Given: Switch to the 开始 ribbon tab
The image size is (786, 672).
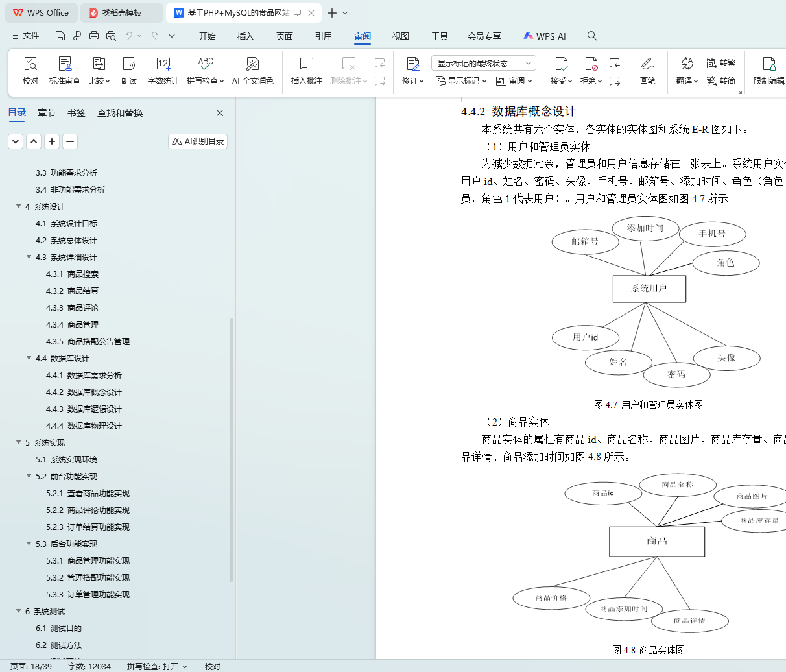Looking at the screenshot, I should pos(208,36).
